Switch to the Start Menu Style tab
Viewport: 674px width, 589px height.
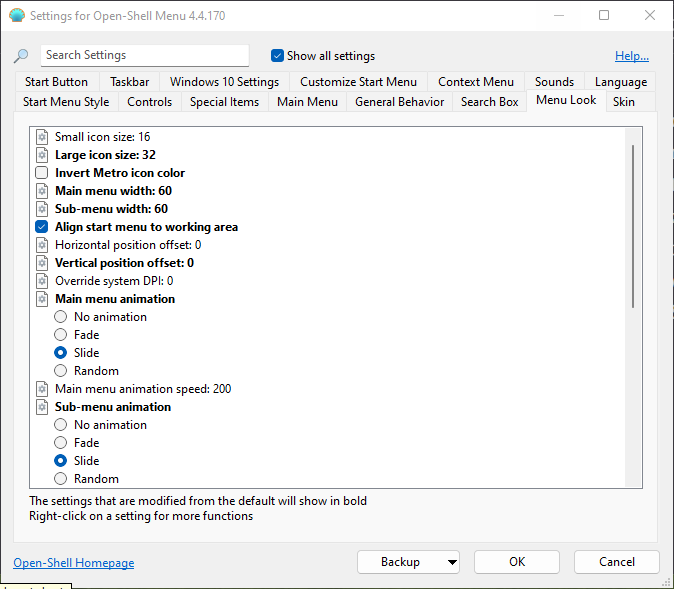(x=66, y=102)
